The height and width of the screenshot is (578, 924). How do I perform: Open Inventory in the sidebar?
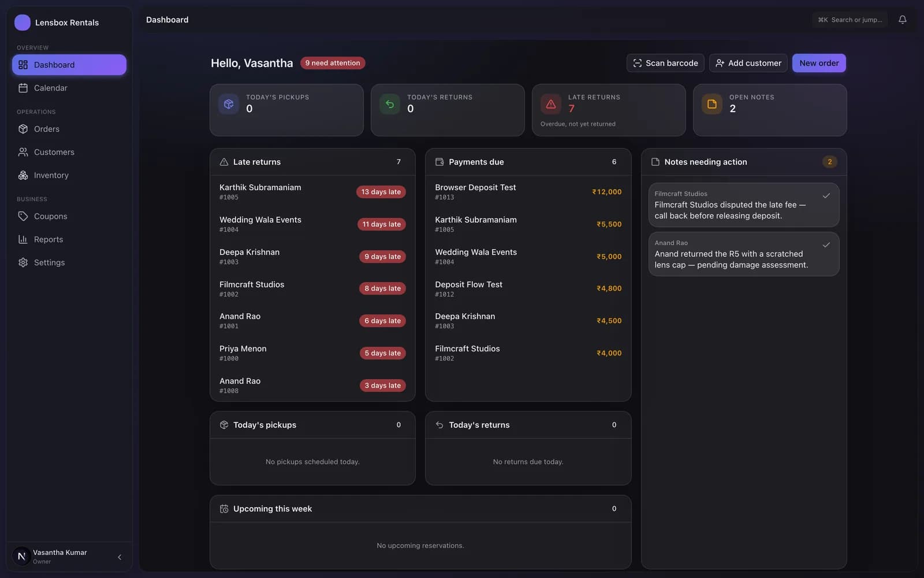(69, 175)
